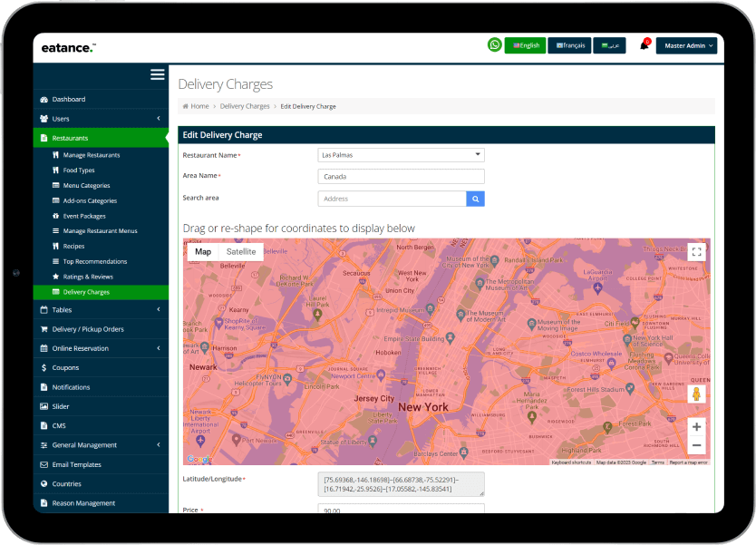Switch language to English

[x=525, y=45]
